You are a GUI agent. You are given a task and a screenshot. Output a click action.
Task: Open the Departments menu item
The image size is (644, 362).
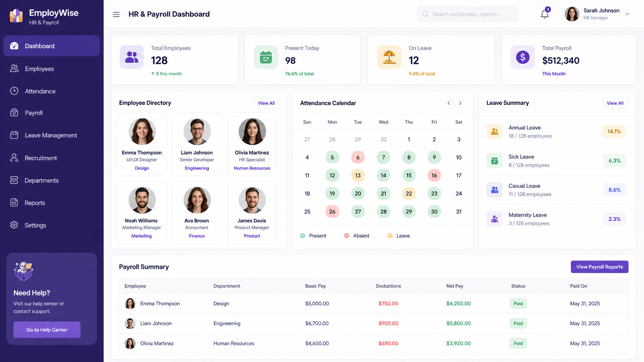(52, 180)
